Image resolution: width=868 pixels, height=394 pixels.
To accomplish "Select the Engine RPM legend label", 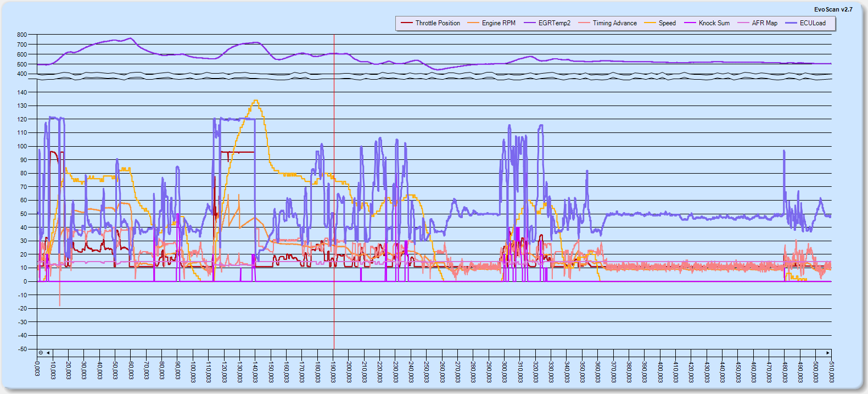I will [499, 23].
